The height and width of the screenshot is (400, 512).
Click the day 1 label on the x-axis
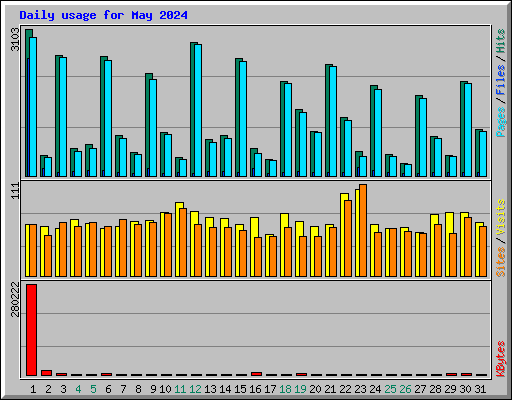tap(33, 389)
